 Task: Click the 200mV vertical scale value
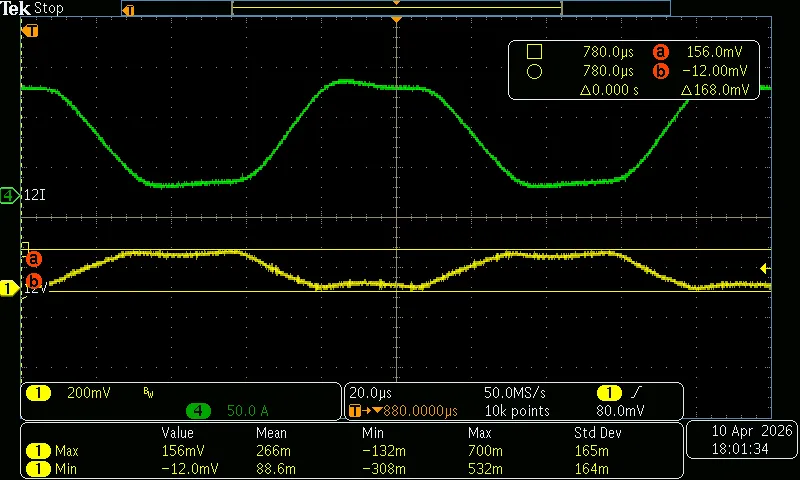click(x=89, y=393)
